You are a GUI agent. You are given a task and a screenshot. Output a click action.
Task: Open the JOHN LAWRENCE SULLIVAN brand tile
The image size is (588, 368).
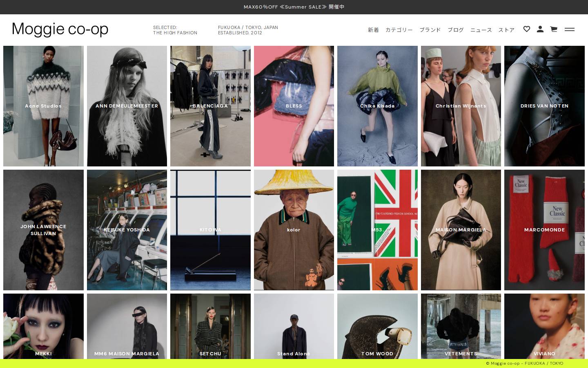(x=43, y=230)
